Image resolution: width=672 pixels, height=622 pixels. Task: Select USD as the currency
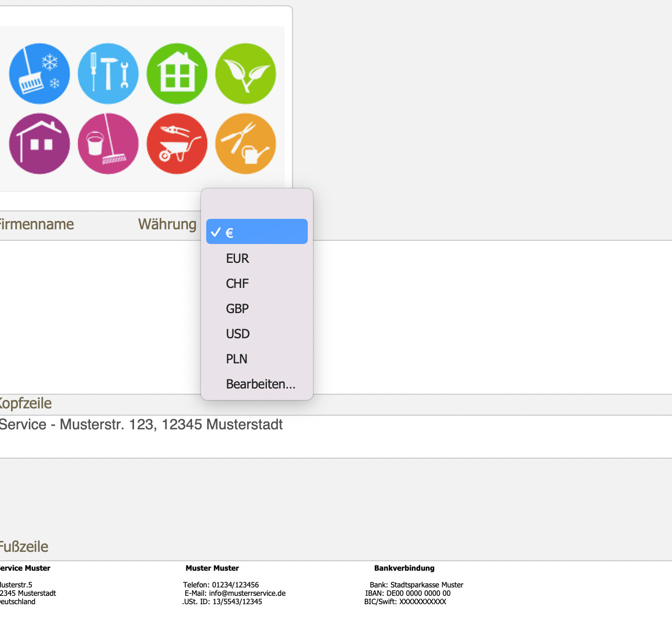click(x=257, y=334)
